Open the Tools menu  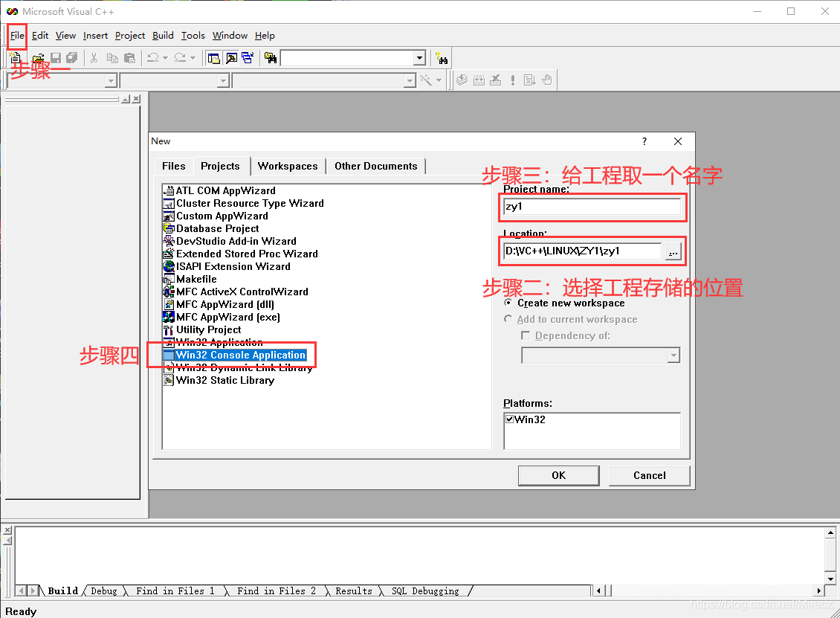pyautogui.click(x=193, y=36)
